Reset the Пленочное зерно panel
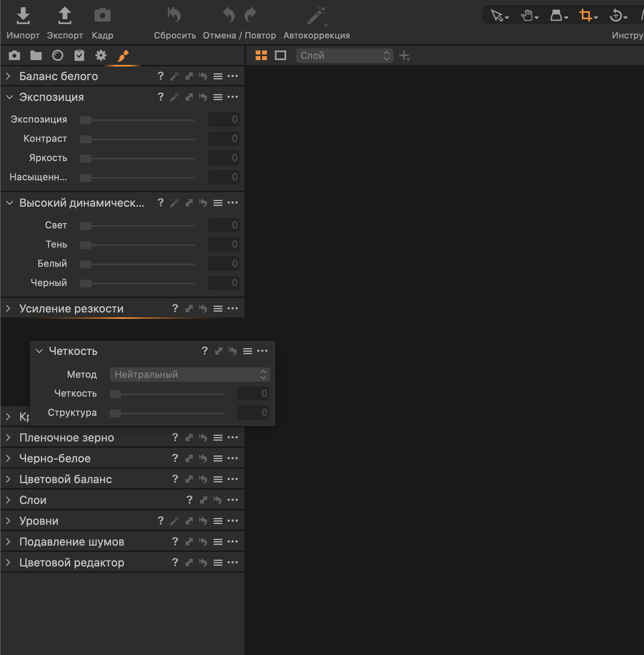The height and width of the screenshot is (655, 644). (203, 438)
